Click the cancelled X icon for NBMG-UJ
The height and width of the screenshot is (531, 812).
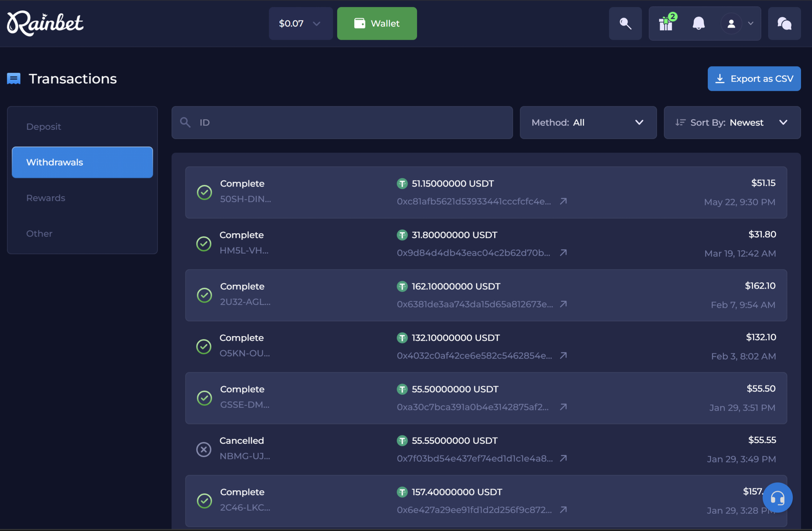(x=204, y=449)
